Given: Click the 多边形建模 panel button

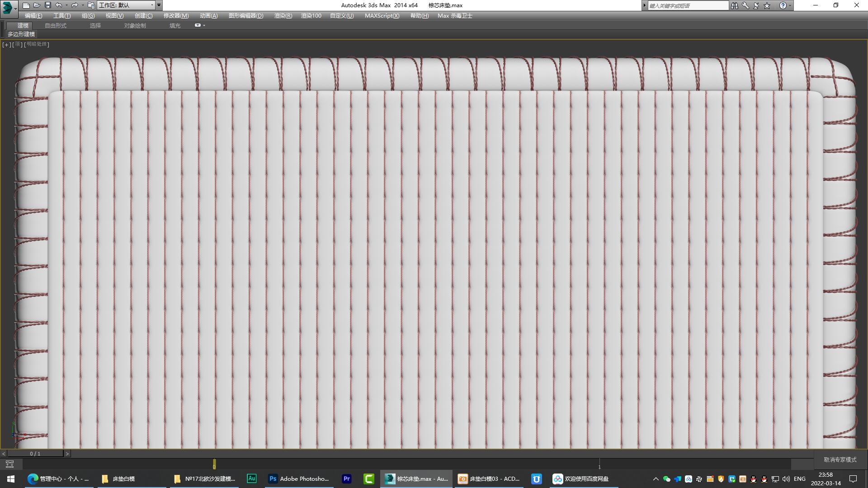Looking at the screenshot, I should coord(21,34).
